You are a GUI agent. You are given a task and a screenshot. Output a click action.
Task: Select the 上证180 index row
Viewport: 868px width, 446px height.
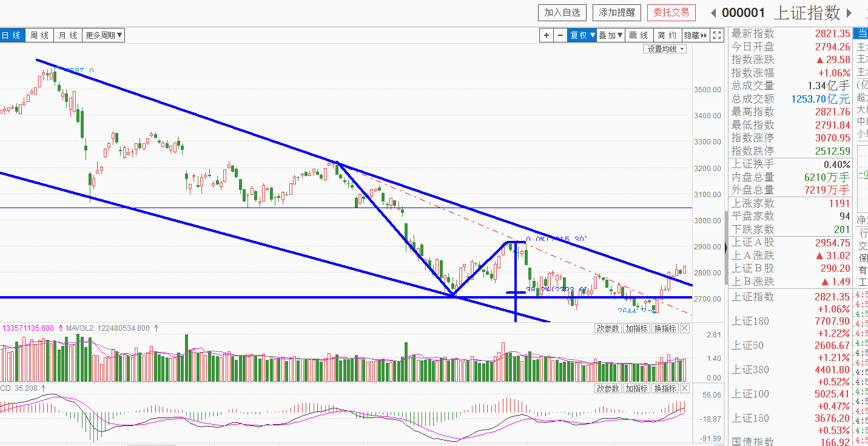point(790,326)
